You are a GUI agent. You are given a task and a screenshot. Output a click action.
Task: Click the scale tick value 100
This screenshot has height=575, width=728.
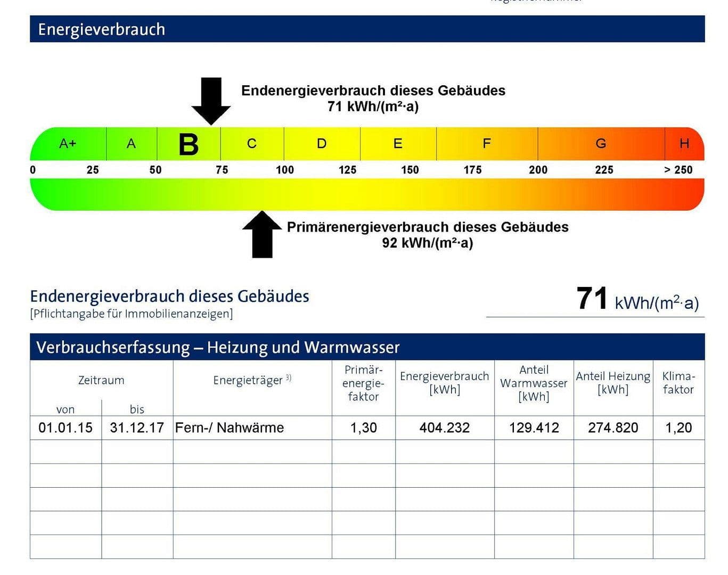285,170
